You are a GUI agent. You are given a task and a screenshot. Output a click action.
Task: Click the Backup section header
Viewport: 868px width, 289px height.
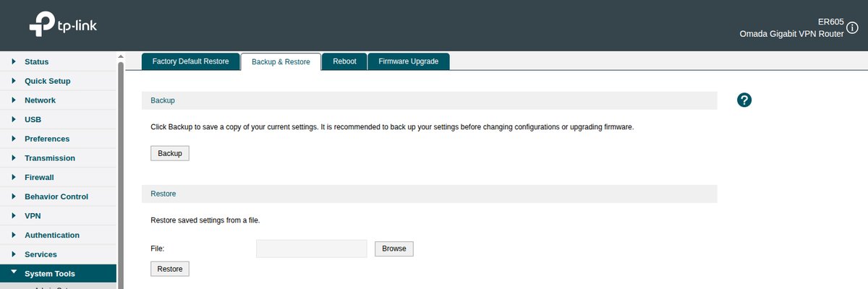[x=429, y=100]
